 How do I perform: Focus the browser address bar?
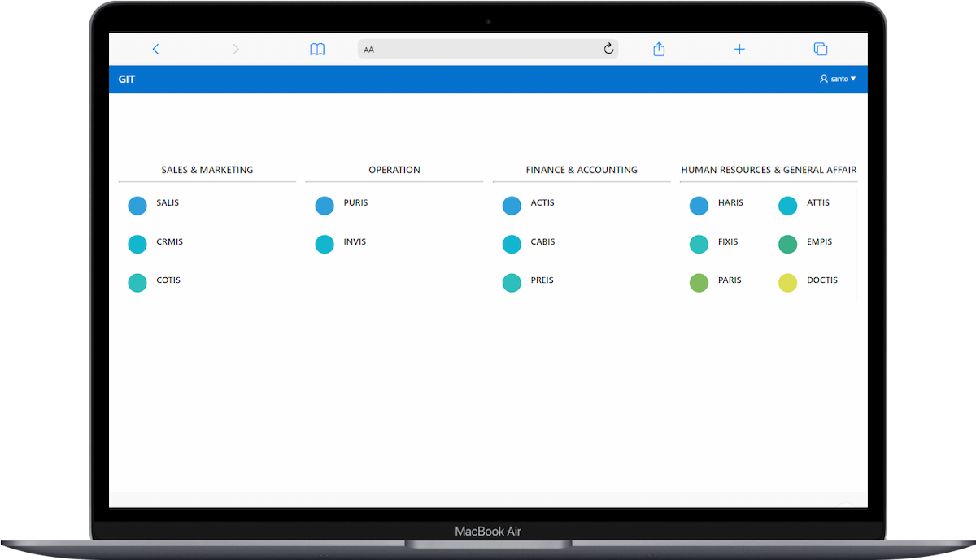[488, 49]
